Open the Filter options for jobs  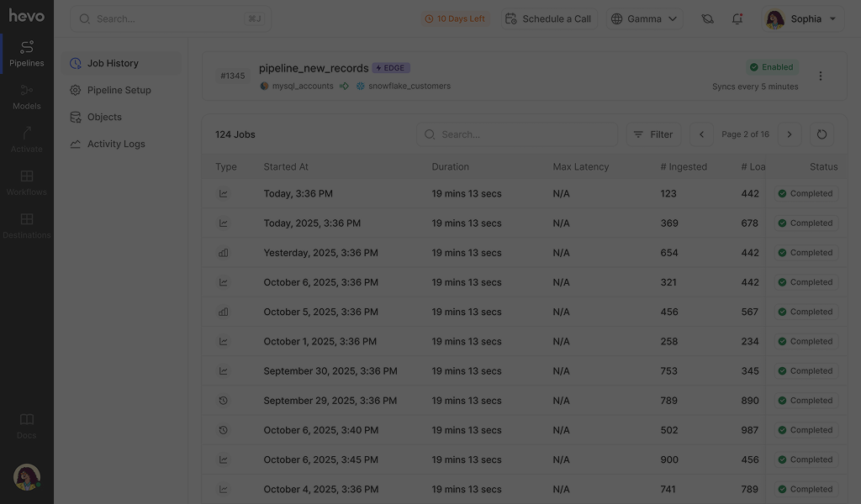point(653,134)
